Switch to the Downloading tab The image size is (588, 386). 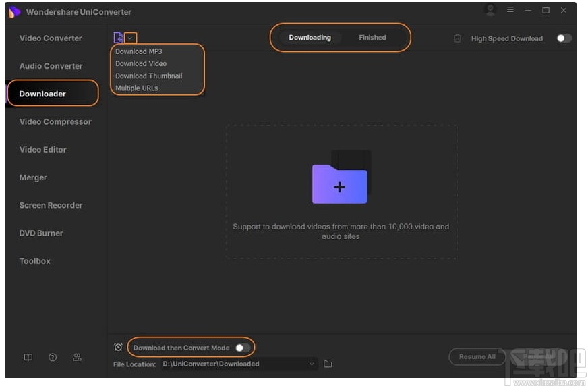(310, 38)
